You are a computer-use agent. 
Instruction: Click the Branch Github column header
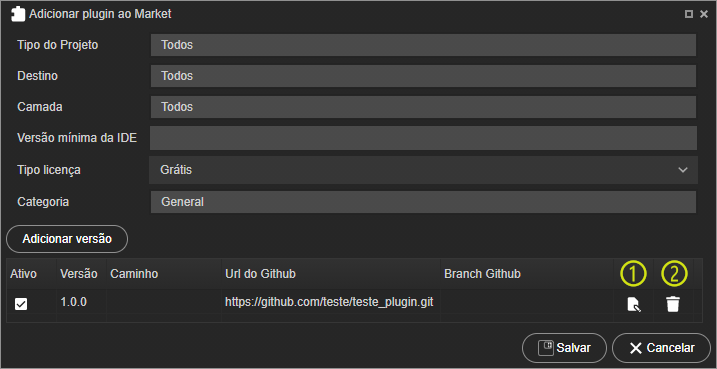click(482, 274)
